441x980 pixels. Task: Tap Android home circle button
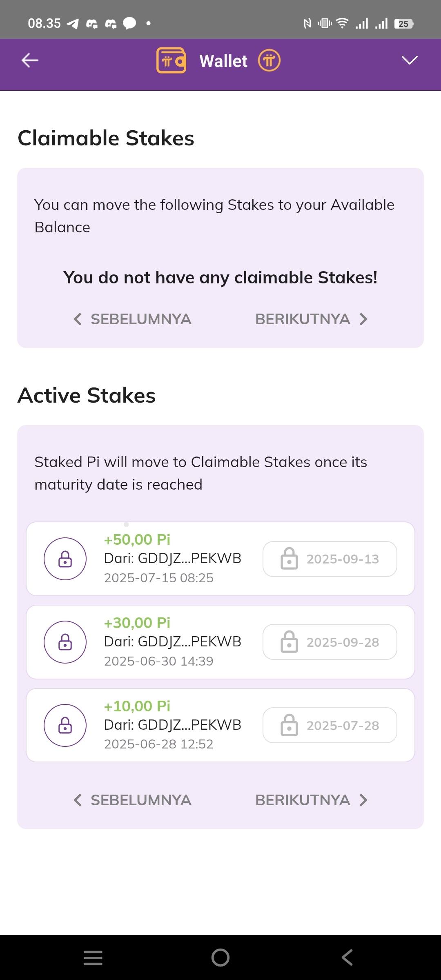click(x=220, y=958)
